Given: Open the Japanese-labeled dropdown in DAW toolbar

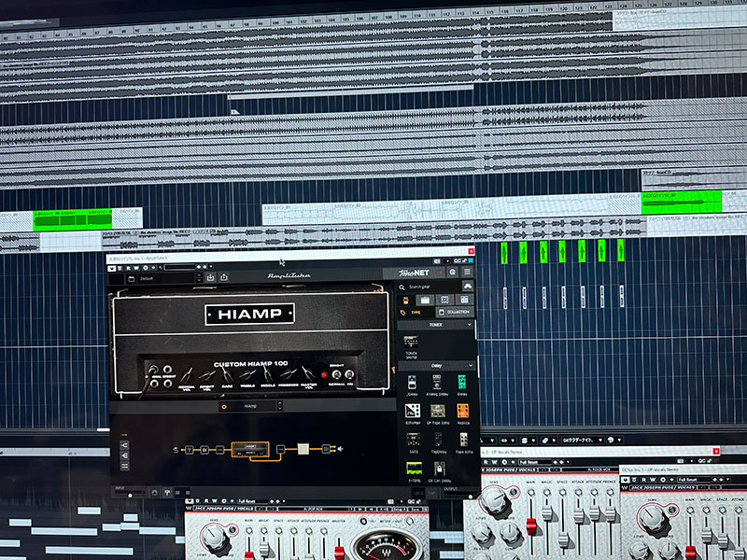Looking at the screenshot, I should [582, 440].
